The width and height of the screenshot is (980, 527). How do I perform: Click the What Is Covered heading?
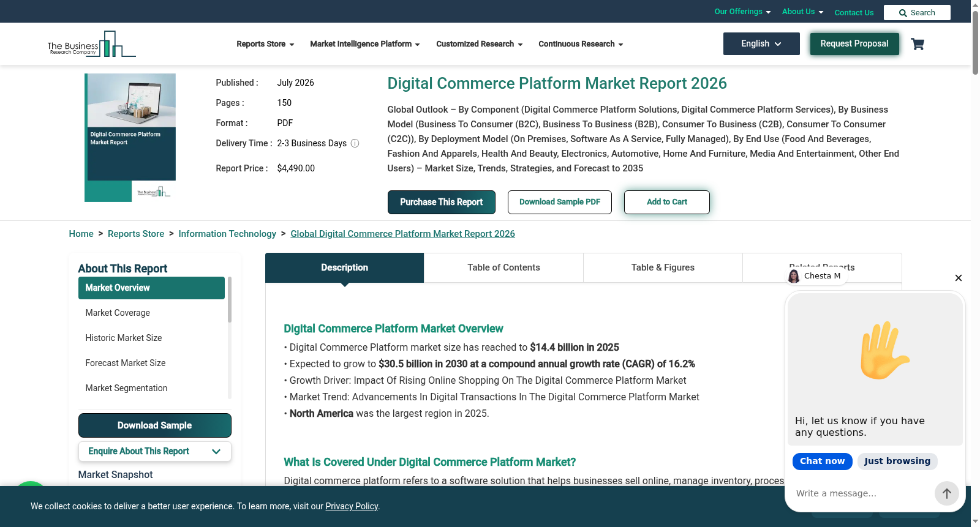(x=429, y=462)
